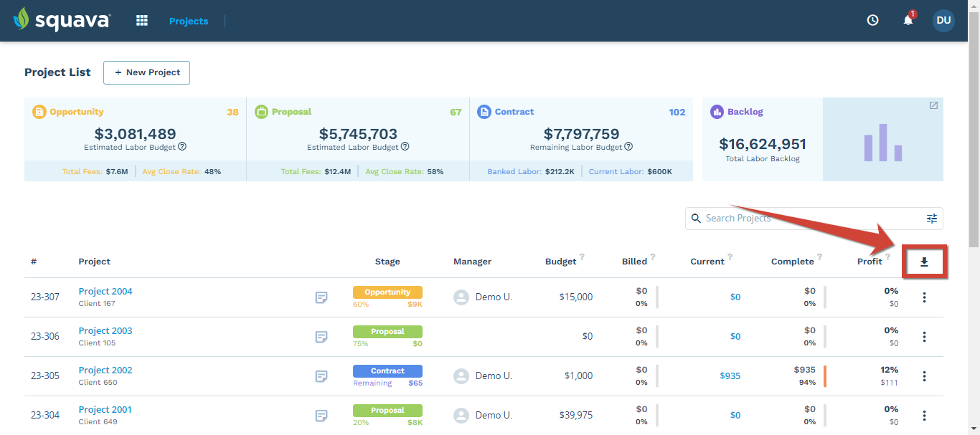Viewport: 980px width, 435px height.
Task: Open the Backlog card expand icon
Action: click(933, 105)
